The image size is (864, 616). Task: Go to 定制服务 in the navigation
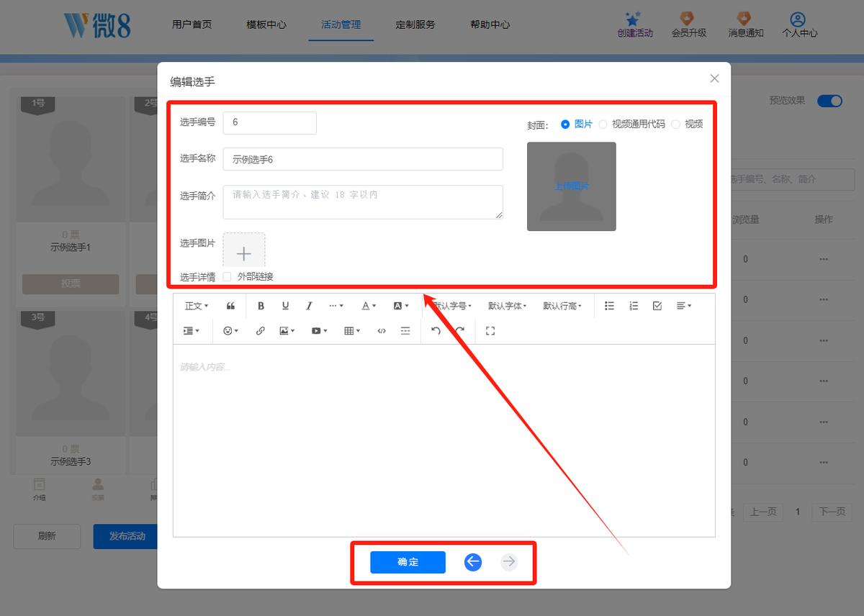415,24
